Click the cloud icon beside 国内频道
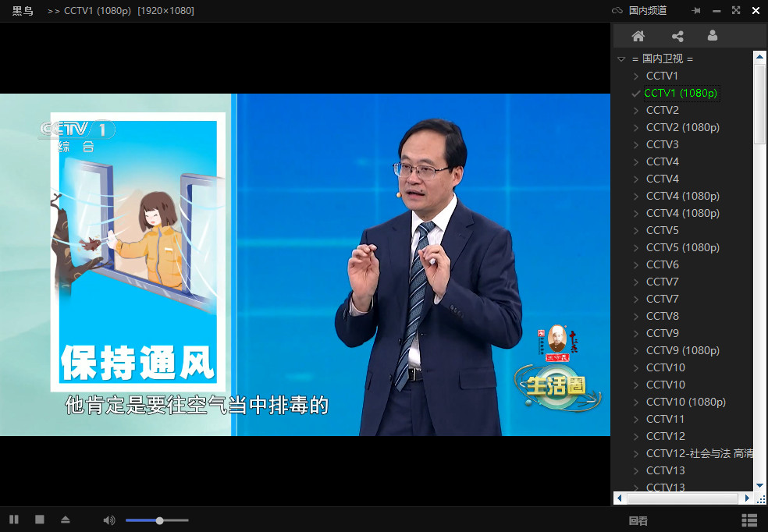Image resolution: width=768 pixels, height=532 pixels. point(617,10)
